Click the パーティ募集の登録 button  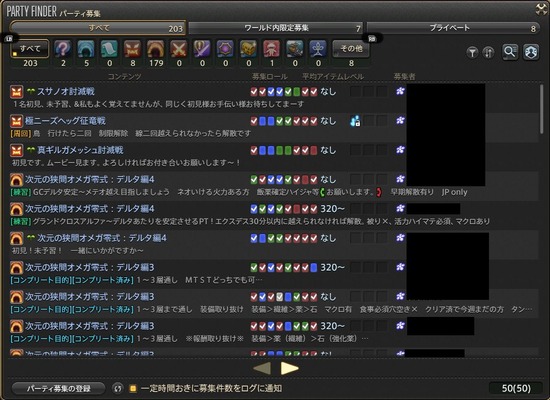point(59,388)
